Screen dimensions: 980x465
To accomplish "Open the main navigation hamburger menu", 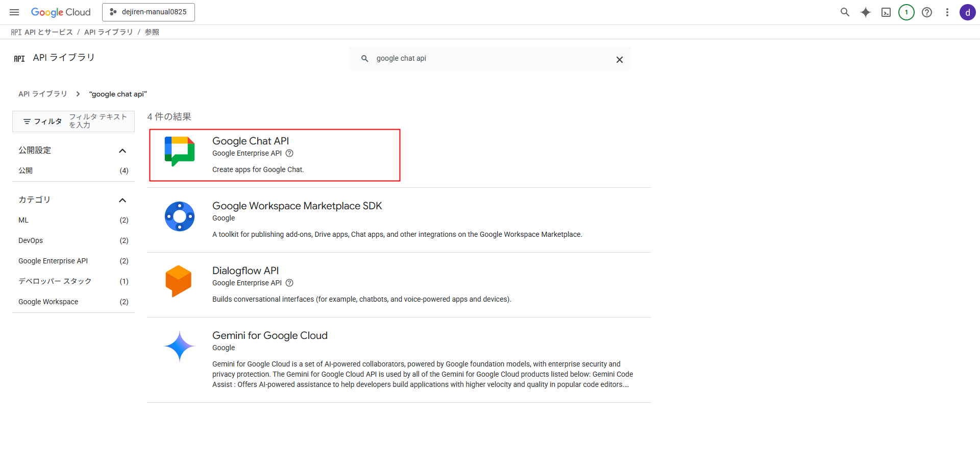I will point(14,12).
